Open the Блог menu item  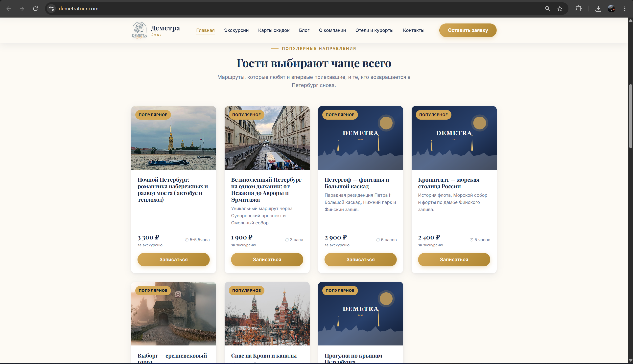(304, 30)
